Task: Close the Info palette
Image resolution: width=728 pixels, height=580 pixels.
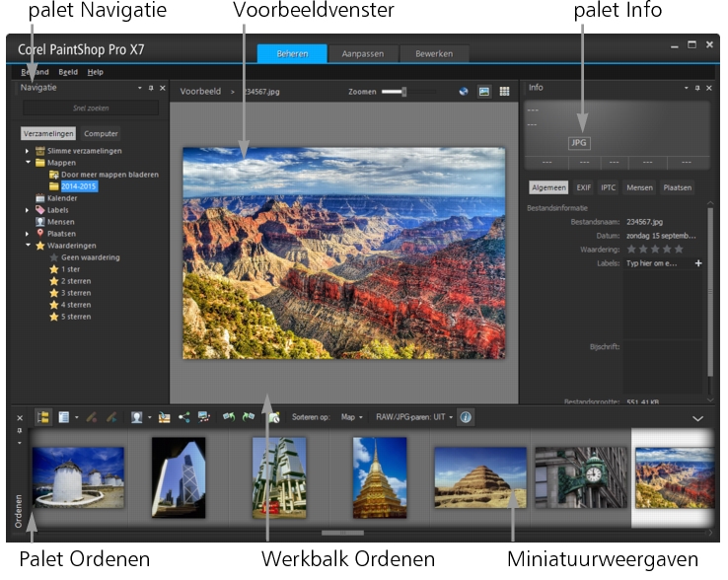Action: point(709,88)
